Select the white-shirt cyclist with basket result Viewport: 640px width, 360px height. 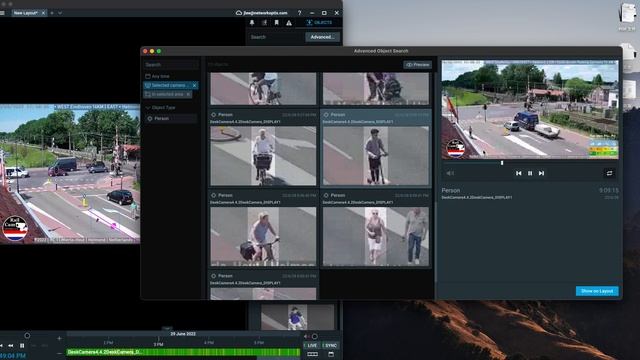(263, 156)
